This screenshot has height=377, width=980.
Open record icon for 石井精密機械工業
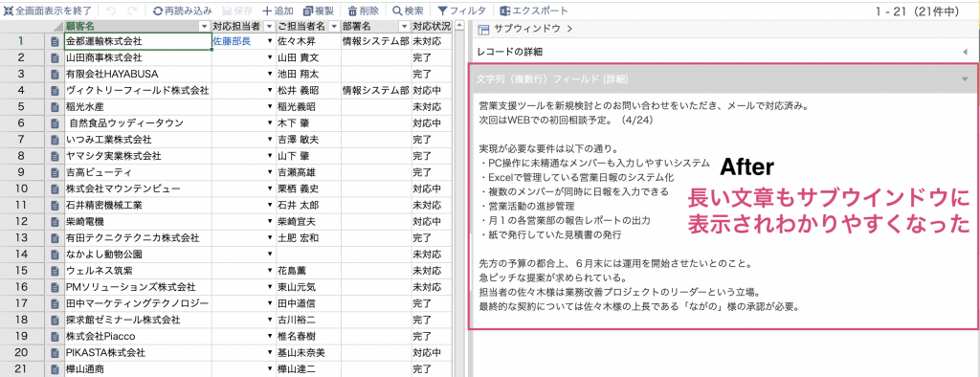tap(55, 205)
